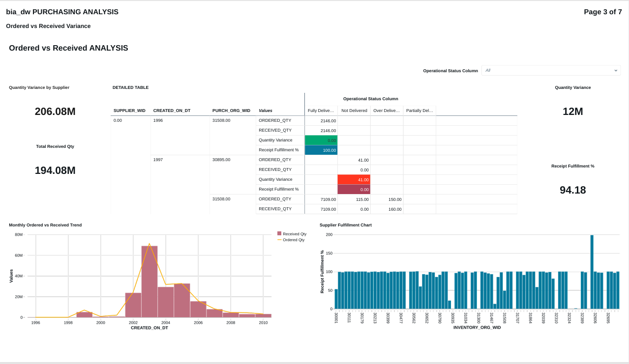Viewport: 629px width, 364px height.
Task: Click the 200% spike bar in Supplier Fulfillment Chart
Action: (592, 272)
